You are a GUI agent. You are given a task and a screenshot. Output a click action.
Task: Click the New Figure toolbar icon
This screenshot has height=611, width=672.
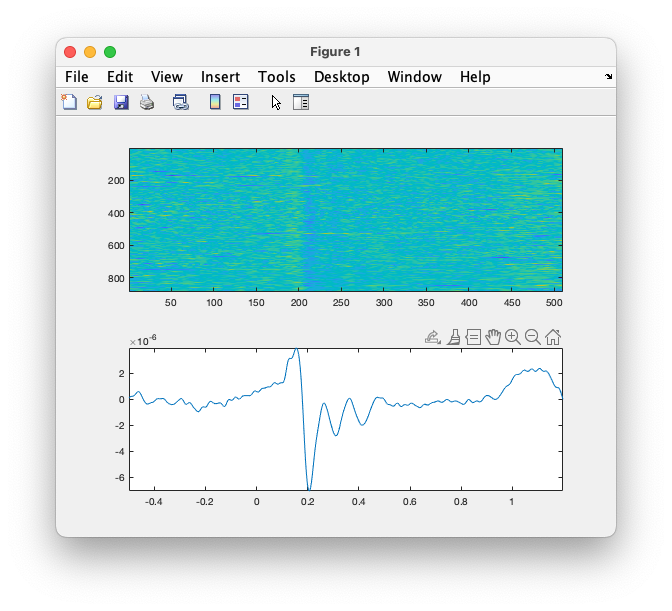68,102
